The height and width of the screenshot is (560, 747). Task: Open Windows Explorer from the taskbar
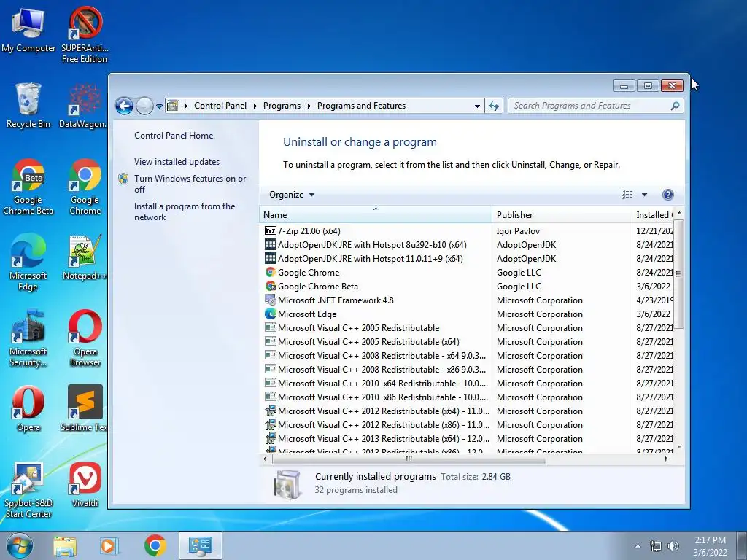click(x=65, y=545)
